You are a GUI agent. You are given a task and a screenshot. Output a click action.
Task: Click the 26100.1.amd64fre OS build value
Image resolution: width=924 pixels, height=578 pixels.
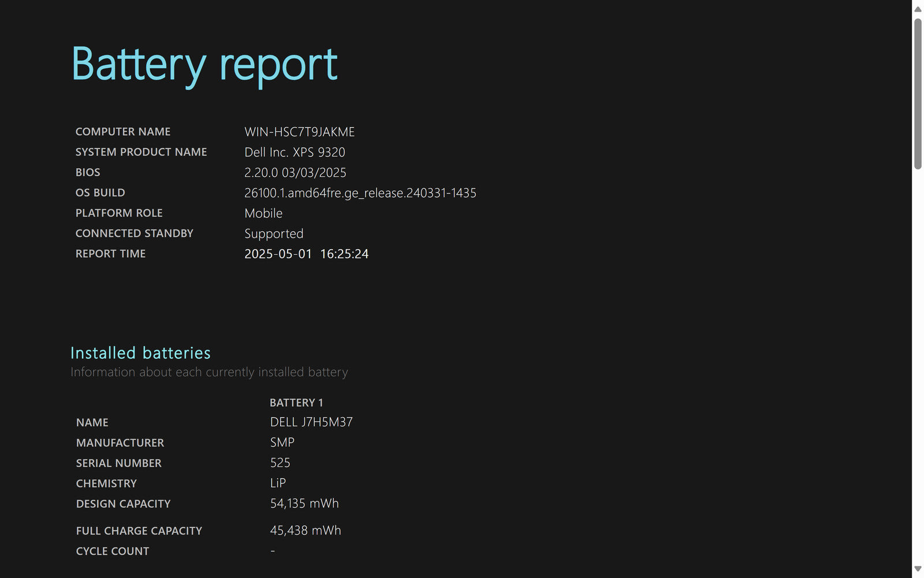click(x=360, y=193)
